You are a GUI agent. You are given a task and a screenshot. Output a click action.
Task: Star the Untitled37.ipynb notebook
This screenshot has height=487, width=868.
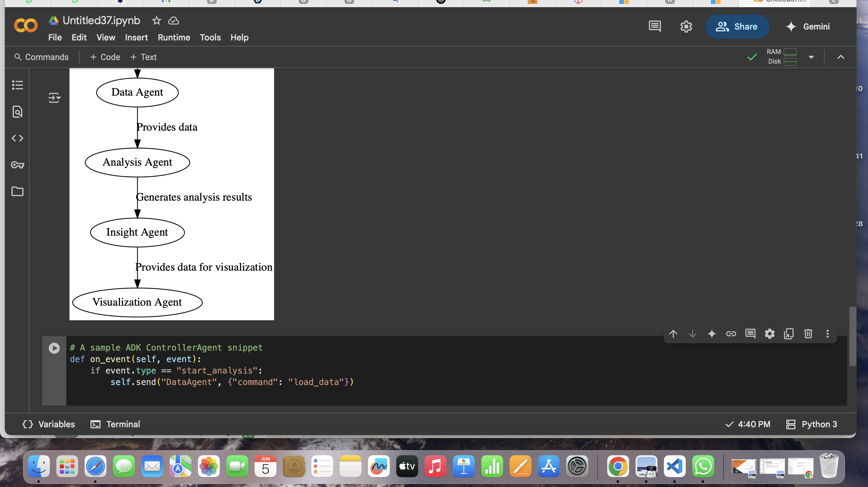(156, 21)
